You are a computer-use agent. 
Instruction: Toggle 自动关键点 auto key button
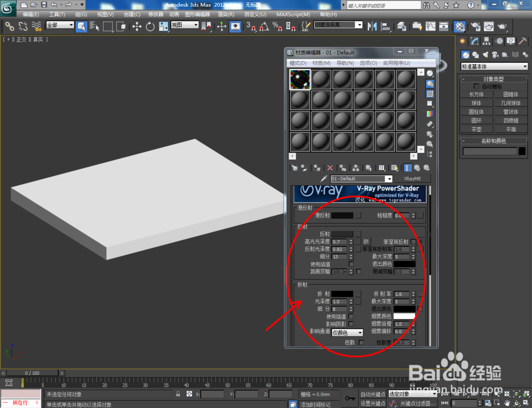click(x=372, y=394)
